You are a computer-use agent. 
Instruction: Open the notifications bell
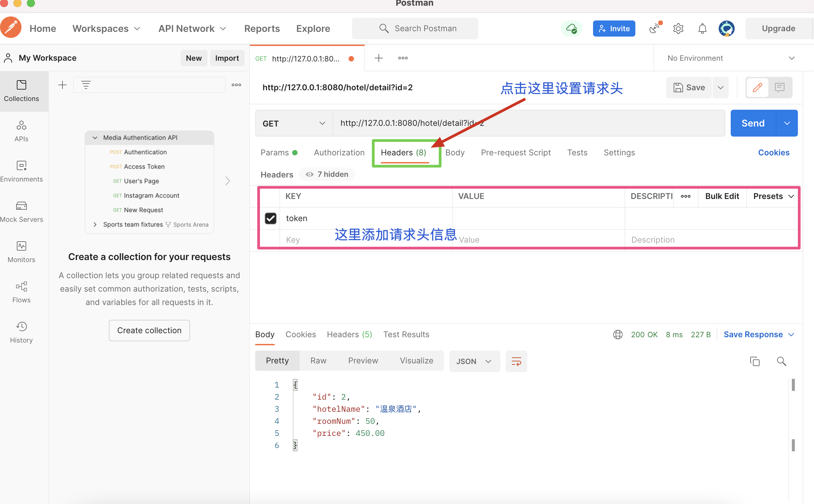(x=703, y=29)
